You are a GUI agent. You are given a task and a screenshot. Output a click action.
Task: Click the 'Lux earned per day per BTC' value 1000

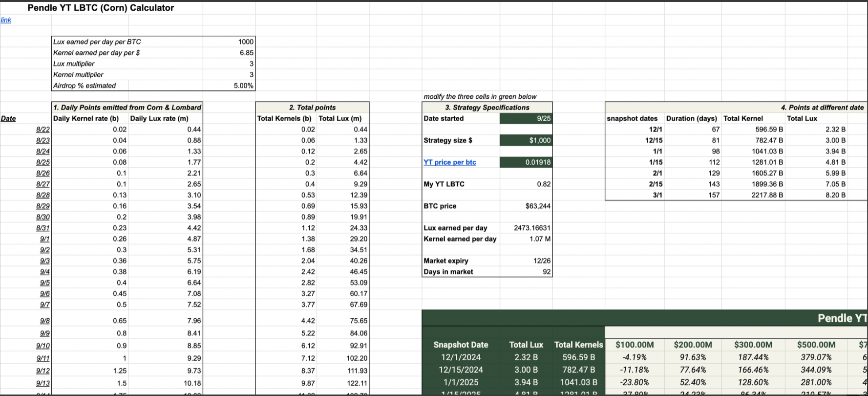coord(229,42)
